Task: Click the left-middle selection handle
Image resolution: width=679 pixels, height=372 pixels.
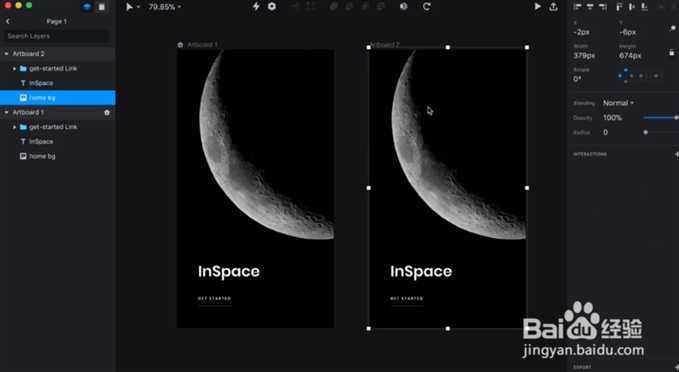Action: point(369,188)
